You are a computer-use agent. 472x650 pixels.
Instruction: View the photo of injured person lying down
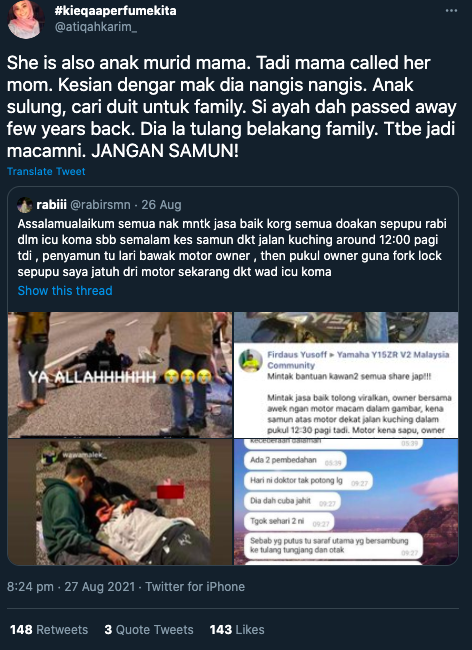click(x=120, y=502)
